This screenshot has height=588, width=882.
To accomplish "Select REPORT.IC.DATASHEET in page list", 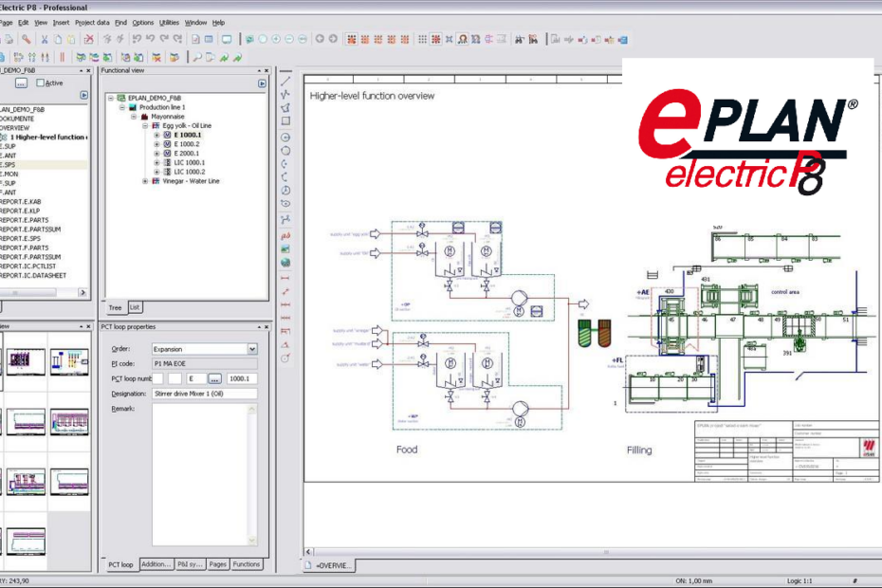I will (33, 276).
